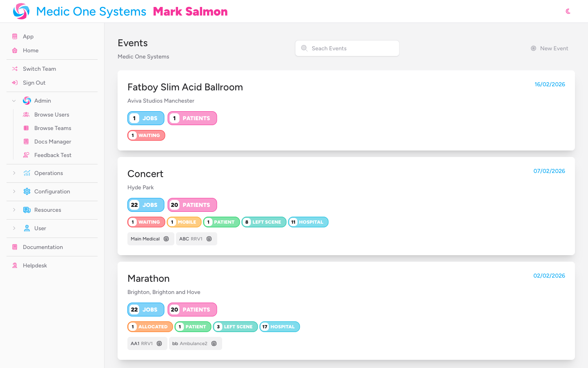Click the info icon beside AA1 RRV1
This screenshot has height=368, width=588.
pyautogui.click(x=159, y=343)
